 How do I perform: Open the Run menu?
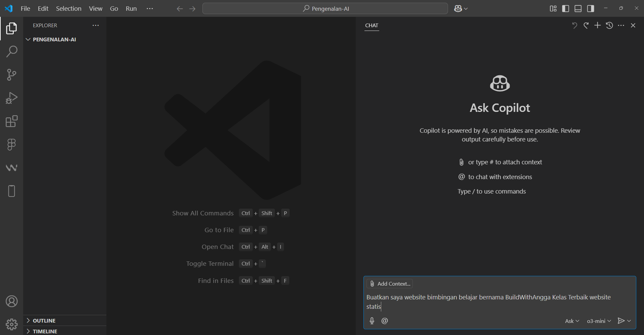(x=131, y=9)
